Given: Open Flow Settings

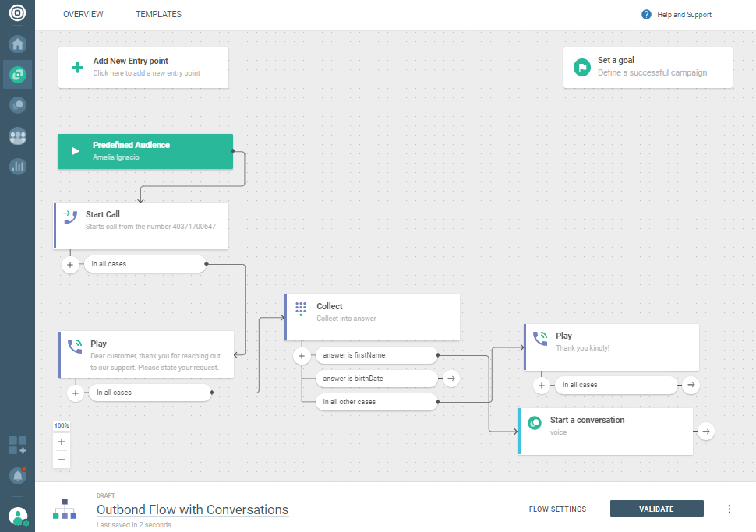Looking at the screenshot, I should 557,509.
